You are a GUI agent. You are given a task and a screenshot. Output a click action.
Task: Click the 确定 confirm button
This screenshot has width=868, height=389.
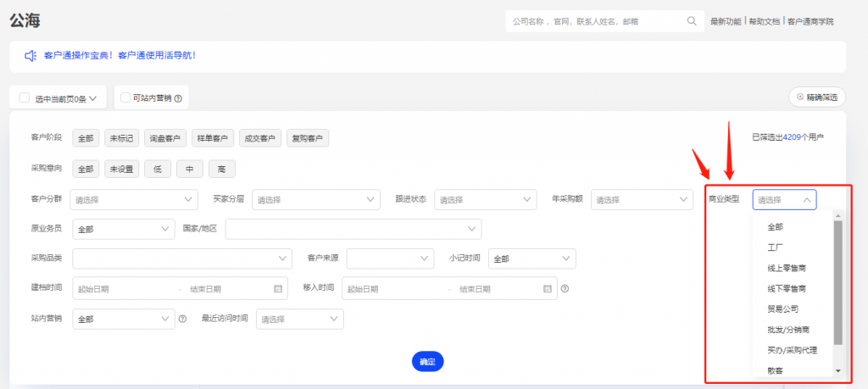point(427,362)
